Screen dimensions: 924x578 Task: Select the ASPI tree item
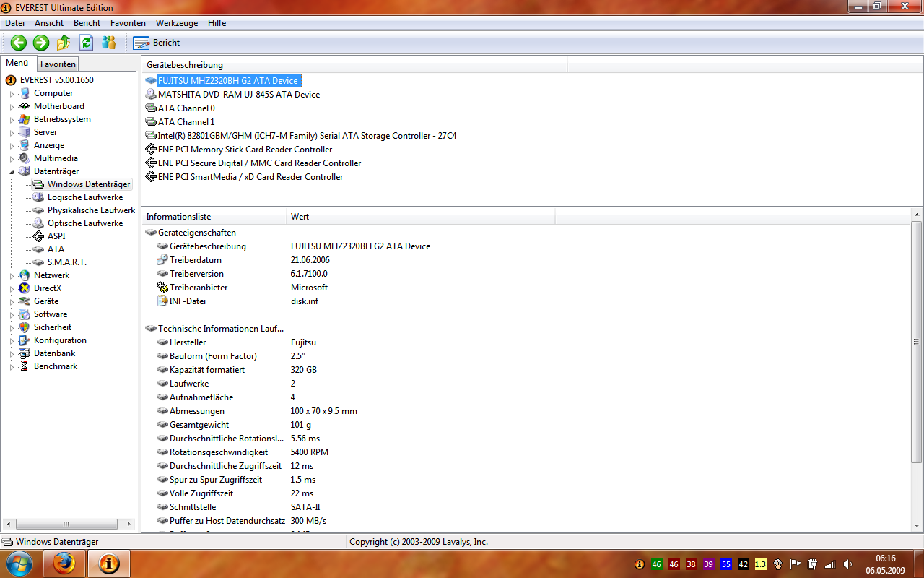pyautogui.click(x=56, y=236)
